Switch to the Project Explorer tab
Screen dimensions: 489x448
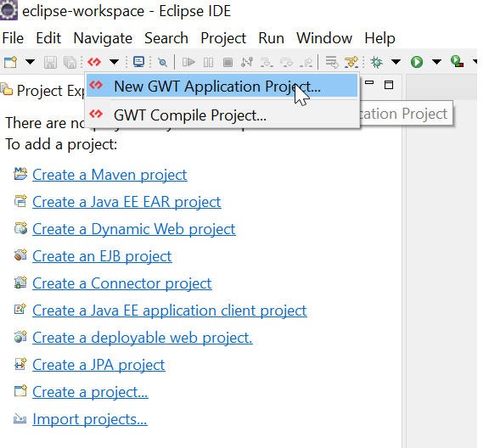[x=42, y=91]
